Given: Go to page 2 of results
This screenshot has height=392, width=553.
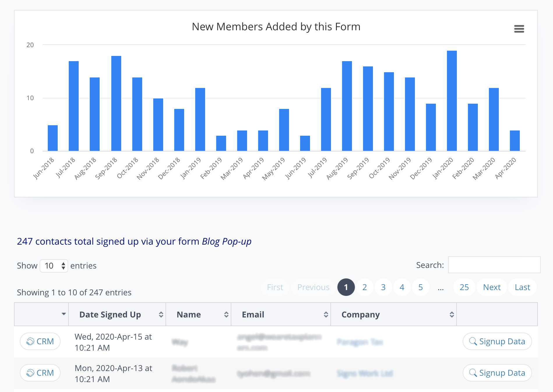Looking at the screenshot, I should click(364, 287).
